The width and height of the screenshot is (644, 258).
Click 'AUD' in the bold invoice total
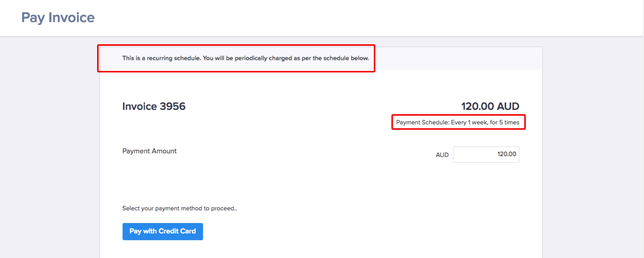[x=508, y=106]
